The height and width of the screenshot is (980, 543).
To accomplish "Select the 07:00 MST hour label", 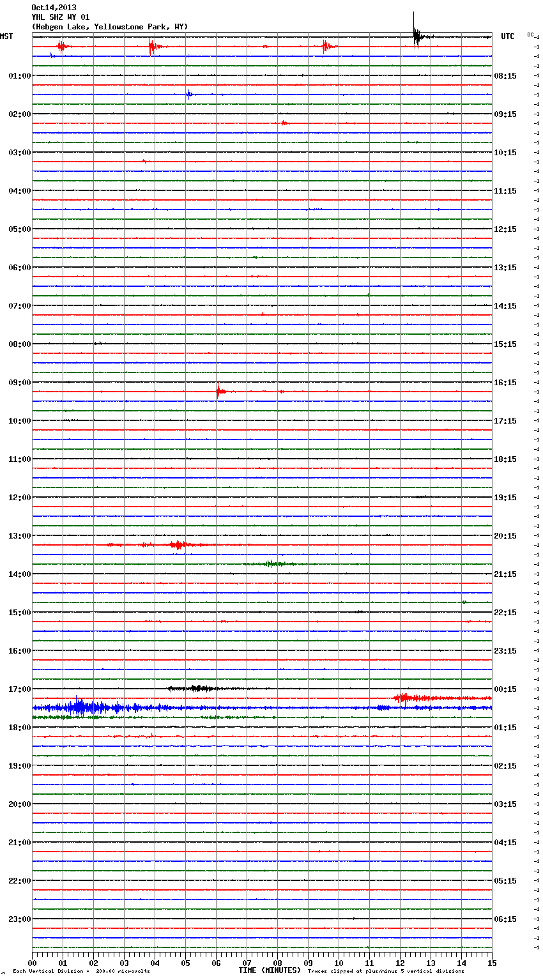I will (x=20, y=305).
